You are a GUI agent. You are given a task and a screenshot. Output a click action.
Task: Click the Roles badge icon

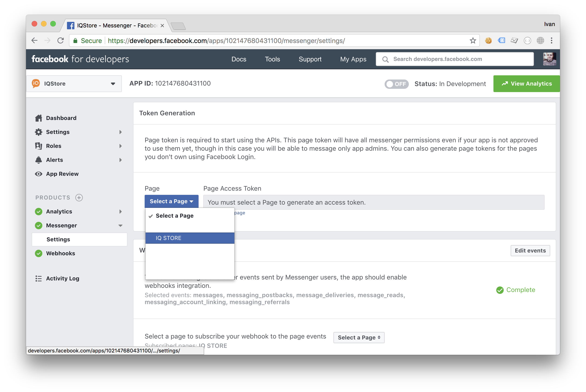click(x=39, y=146)
